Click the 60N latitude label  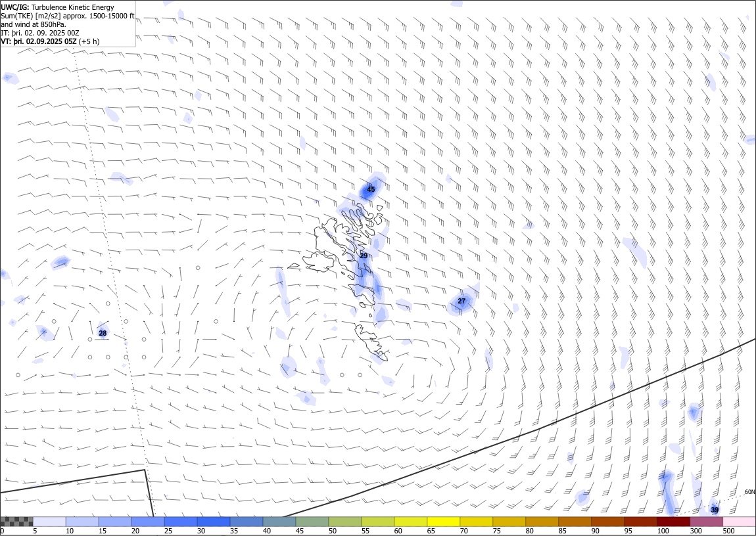pyautogui.click(x=749, y=492)
